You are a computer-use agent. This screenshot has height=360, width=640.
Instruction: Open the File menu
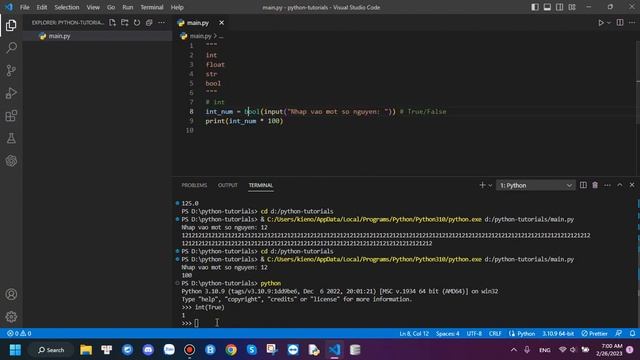pyautogui.click(x=24, y=7)
